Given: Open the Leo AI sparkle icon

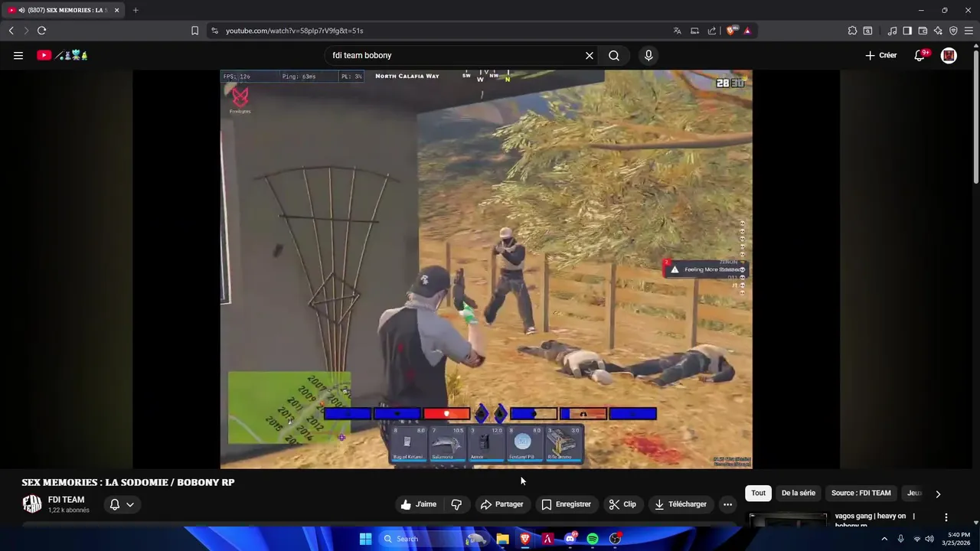Looking at the screenshot, I should [x=938, y=31].
